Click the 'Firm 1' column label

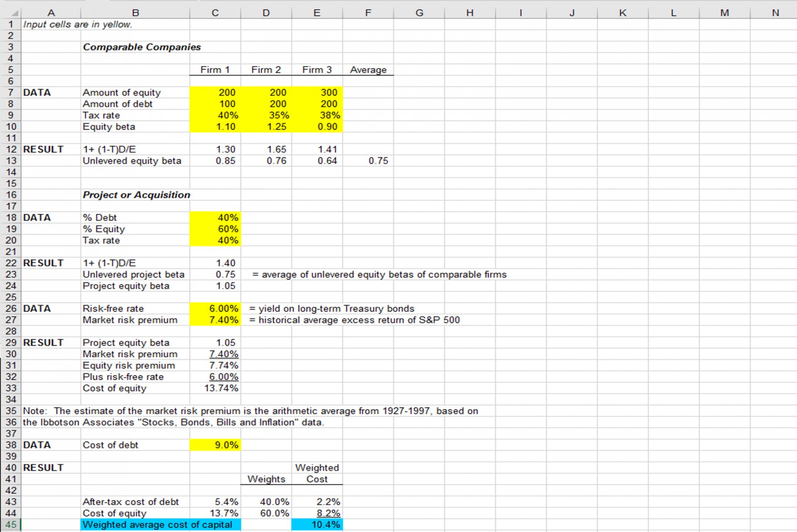[215, 70]
